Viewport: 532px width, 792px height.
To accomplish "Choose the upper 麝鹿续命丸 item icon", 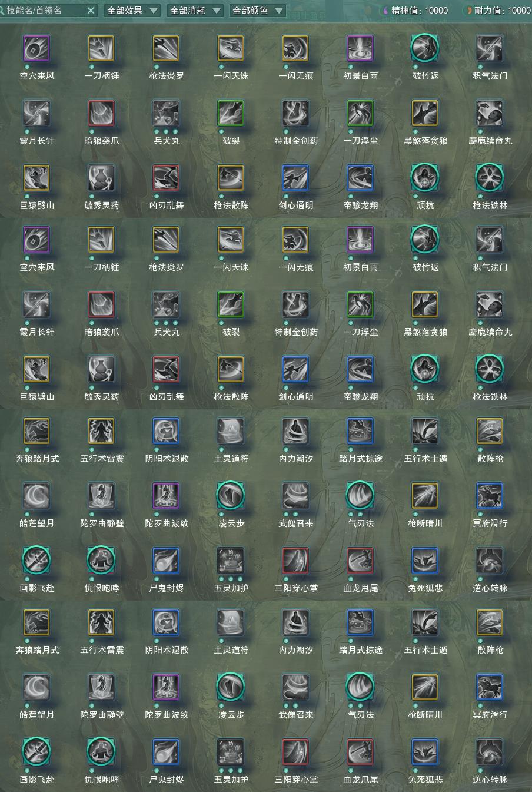I will coord(490,113).
